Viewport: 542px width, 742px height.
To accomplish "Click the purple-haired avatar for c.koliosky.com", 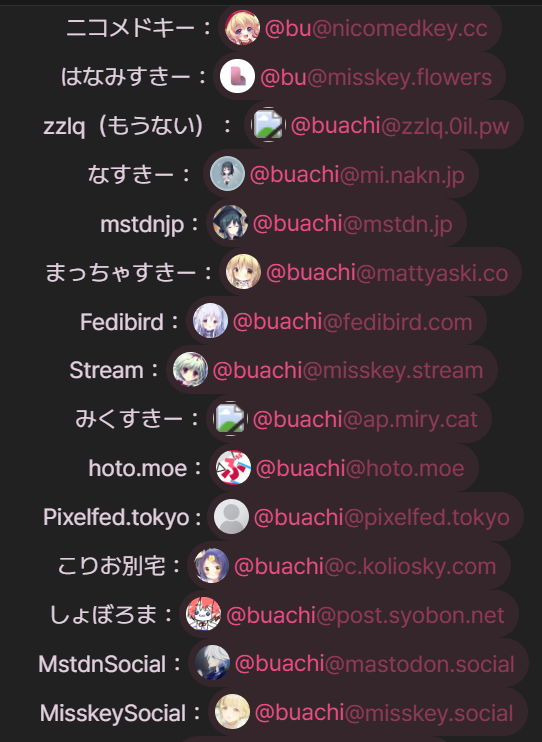I will (212, 565).
